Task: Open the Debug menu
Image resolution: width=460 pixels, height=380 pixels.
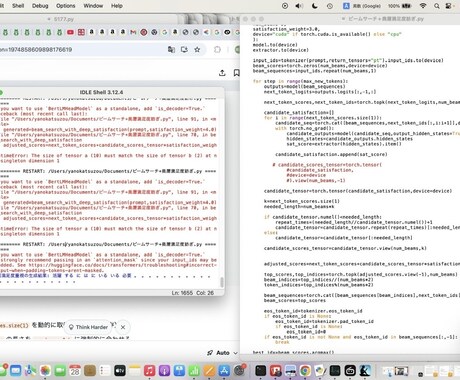Action: (40, 6)
